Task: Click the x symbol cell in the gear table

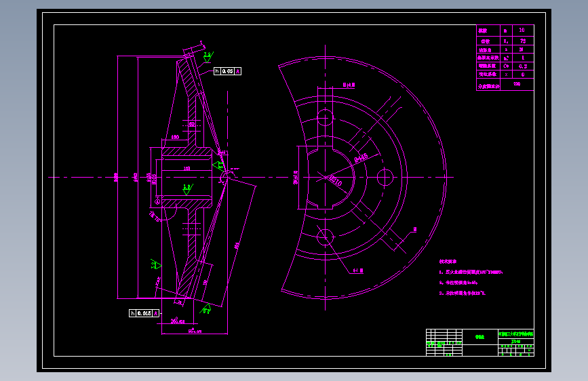Action: [x=506, y=75]
